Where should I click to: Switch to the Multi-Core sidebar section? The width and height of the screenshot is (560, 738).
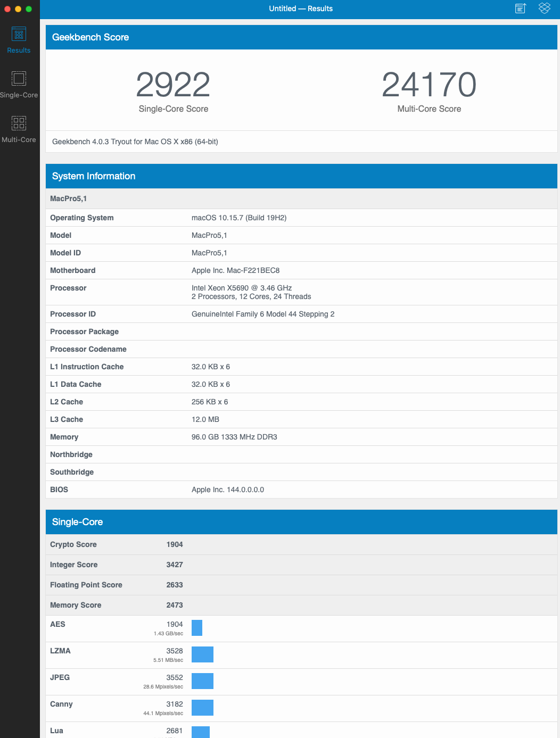coord(19,130)
